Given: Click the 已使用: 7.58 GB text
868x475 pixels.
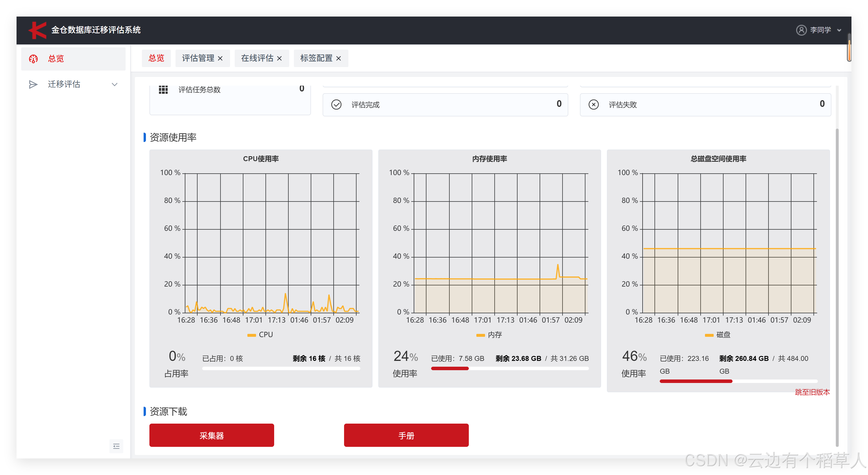Looking at the screenshot, I should click(457, 358).
